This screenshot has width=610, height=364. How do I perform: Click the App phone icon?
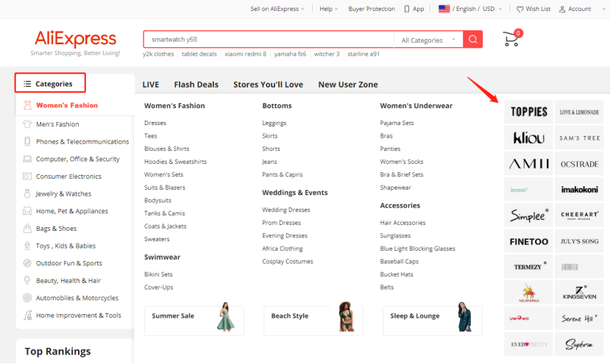[407, 9]
